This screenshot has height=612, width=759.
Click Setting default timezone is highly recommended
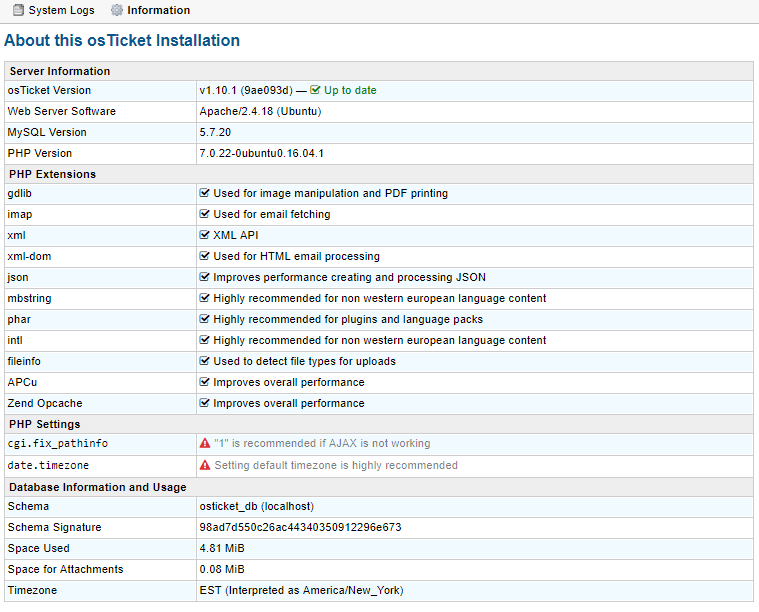point(336,465)
